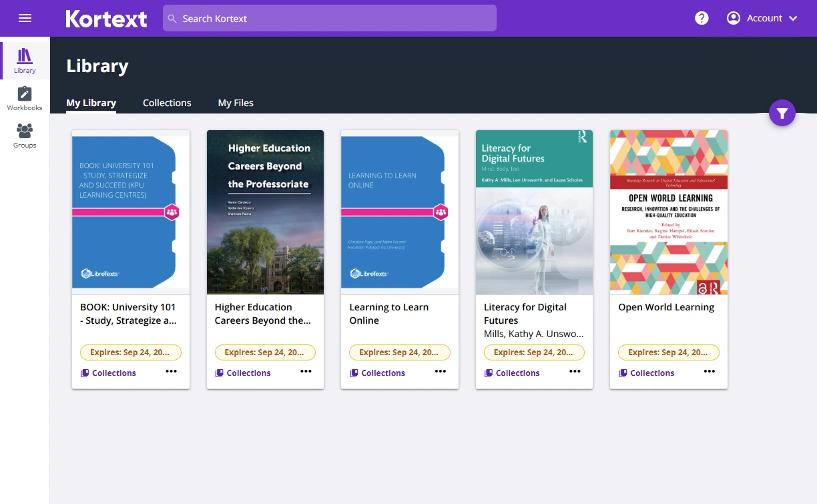Open the library filter button
Screen dimensions: 817x504
coord(782,113)
